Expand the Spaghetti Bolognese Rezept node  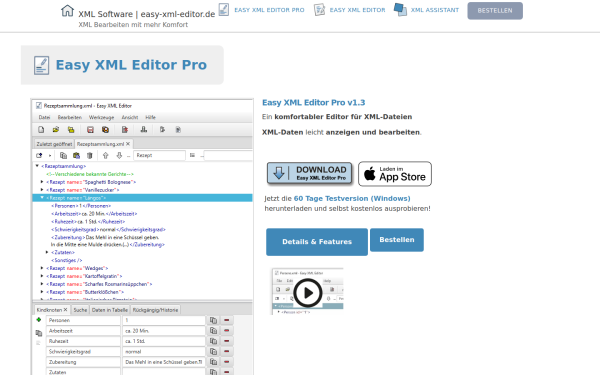click(x=42, y=182)
